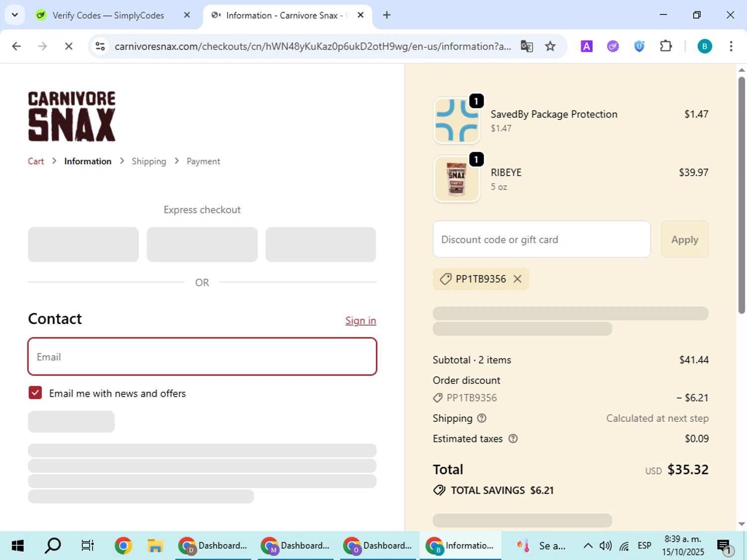Switch to Information taskbar window

point(460,546)
